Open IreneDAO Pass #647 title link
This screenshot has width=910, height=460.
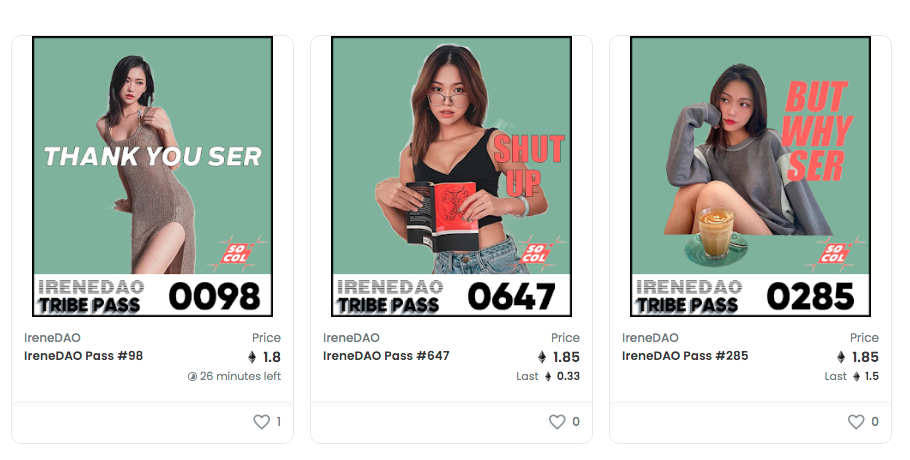click(x=387, y=356)
